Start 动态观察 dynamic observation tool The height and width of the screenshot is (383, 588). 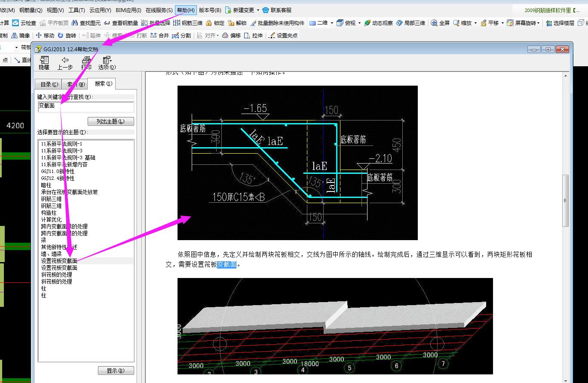pyautogui.click(x=378, y=23)
